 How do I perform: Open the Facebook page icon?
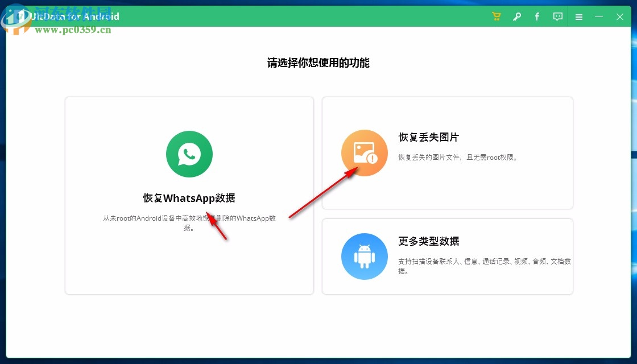click(537, 16)
